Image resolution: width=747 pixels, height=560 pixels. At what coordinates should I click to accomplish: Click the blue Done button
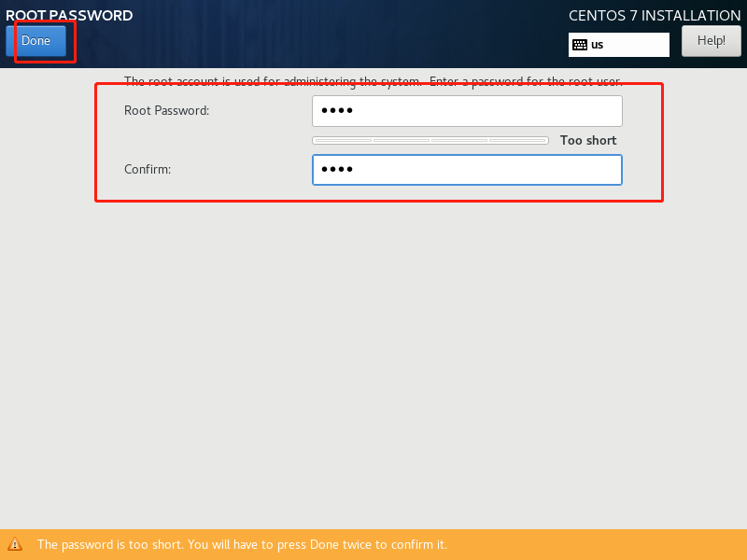pyautogui.click(x=35, y=41)
